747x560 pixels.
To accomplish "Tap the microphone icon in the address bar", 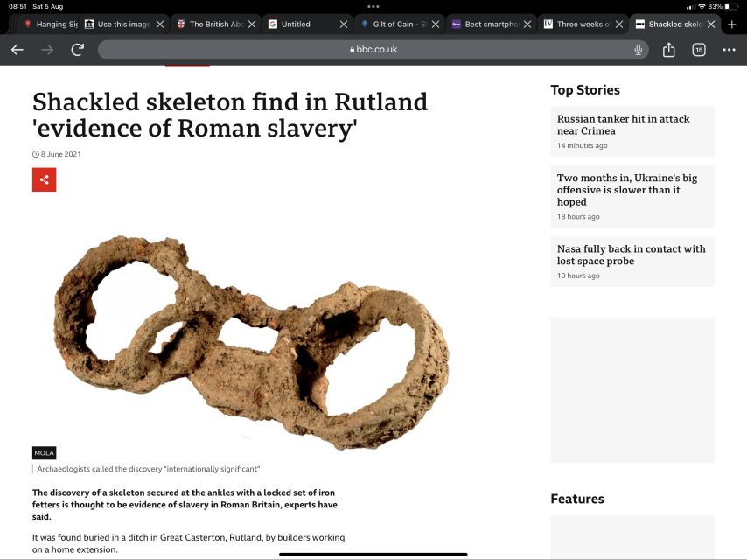I will [x=637, y=51].
